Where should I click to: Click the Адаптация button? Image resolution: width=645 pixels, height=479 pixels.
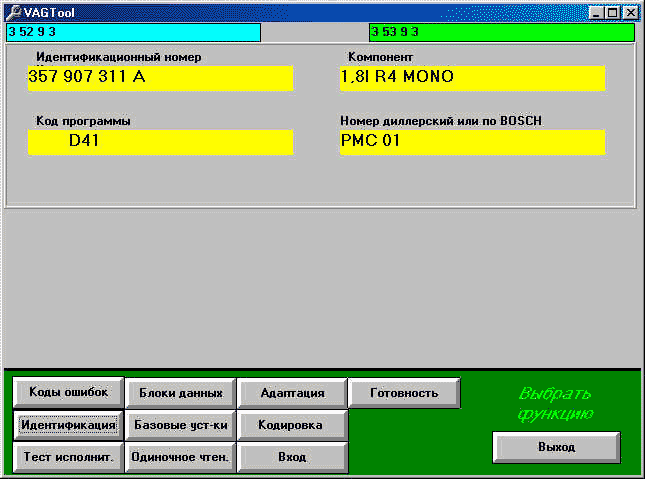tap(292, 393)
